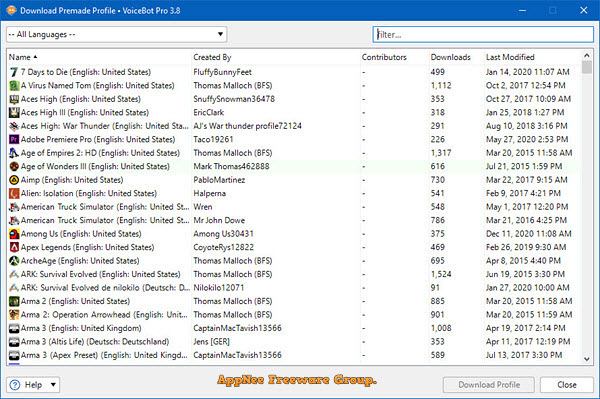The image size is (600, 399).
Task: Click the VoiceBot app icon in title bar
Action: tap(11, 10)
